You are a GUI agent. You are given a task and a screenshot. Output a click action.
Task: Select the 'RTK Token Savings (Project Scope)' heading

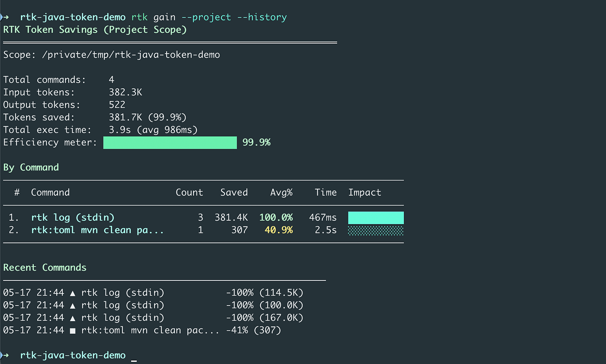95,30
